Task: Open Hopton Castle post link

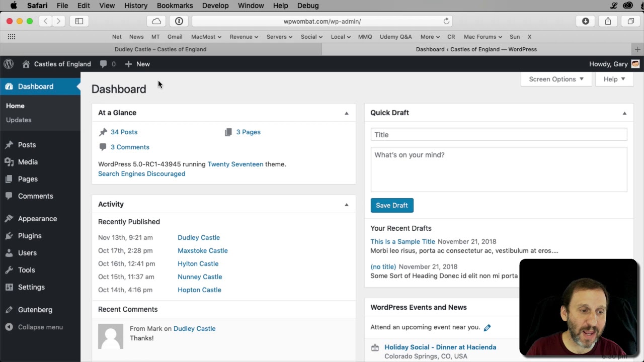Action: point(199,290)
